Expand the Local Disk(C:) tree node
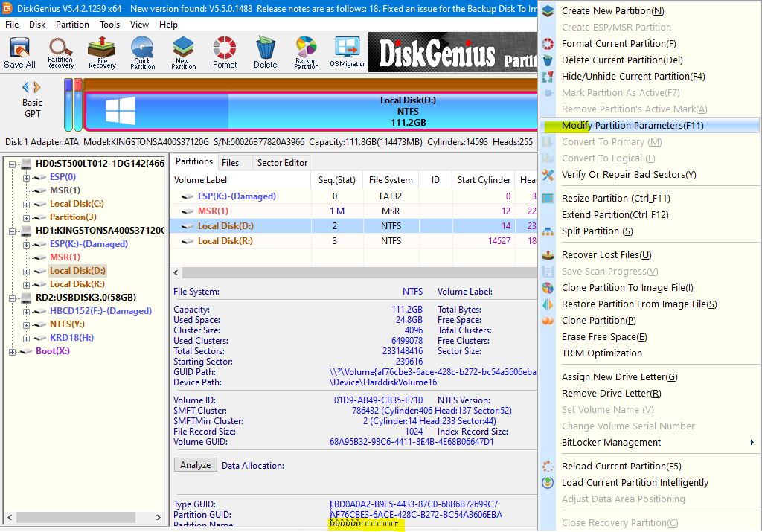Viewport: 762px width, 532px height. pyautogui.click(x=27, y=204)
